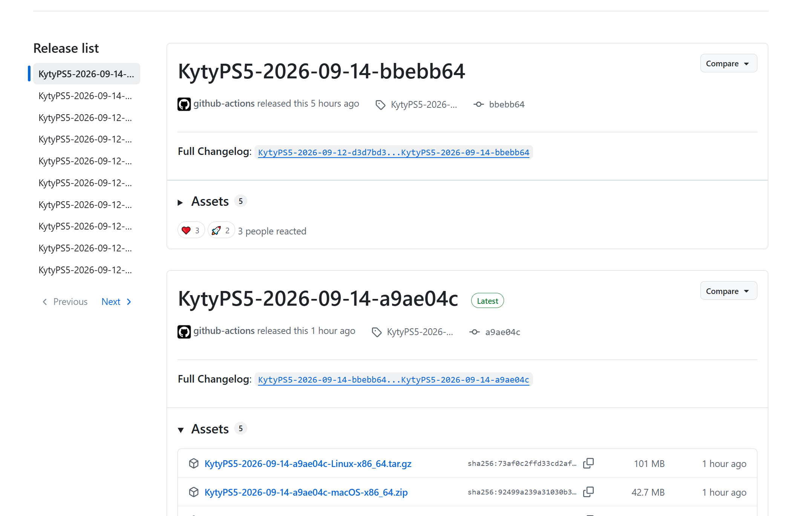The height and width of the screenshot is (516, 812).
Task: Download KytyPS5 macOS-x86_64.zip asset
Action: (x=306, y=492)
